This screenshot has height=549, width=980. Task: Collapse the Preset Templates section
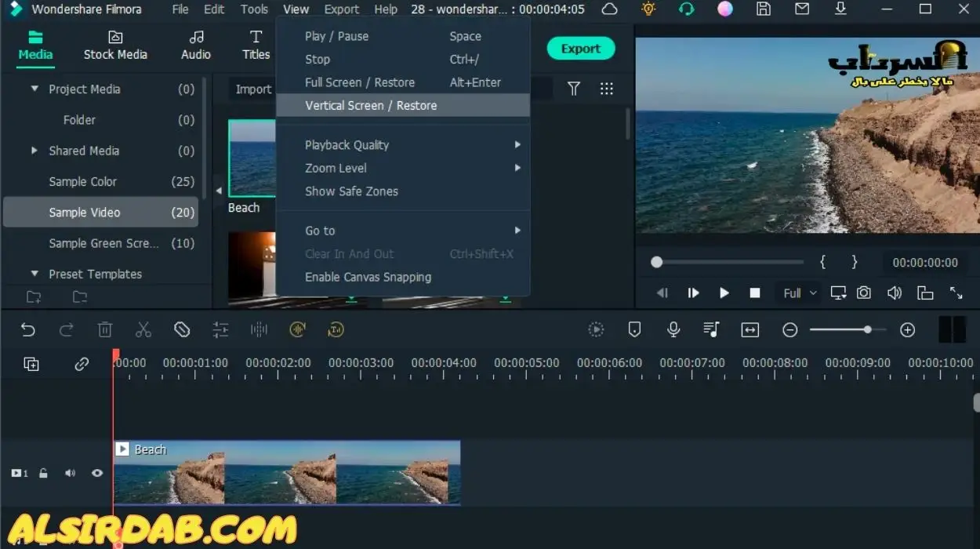[x=34, y=274]
